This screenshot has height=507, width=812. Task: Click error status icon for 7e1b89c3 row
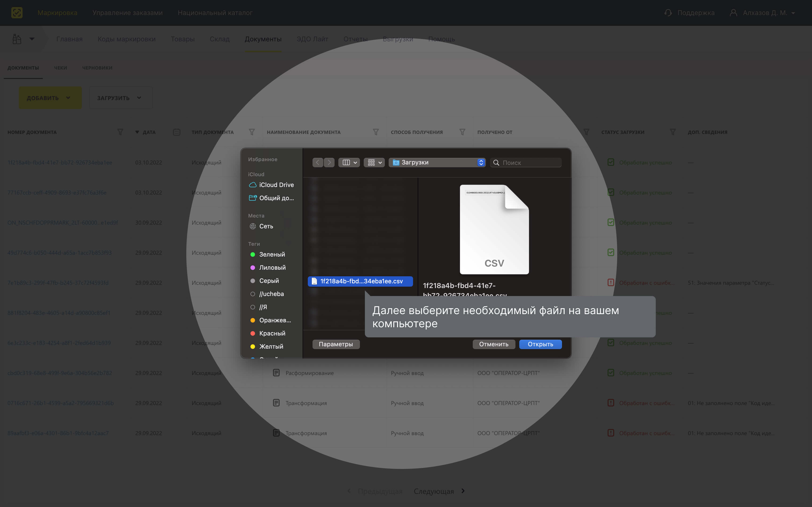[611, 283]
